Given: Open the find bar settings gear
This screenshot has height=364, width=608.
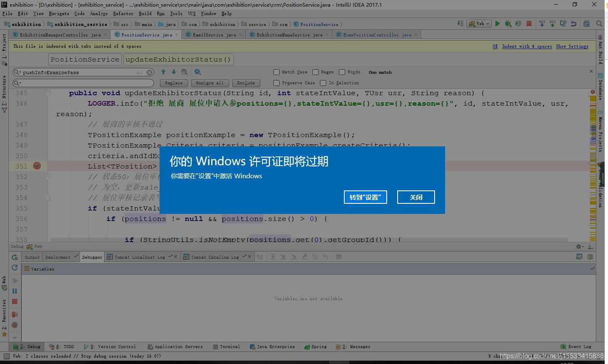Looking at the screenshot, I should tap(197, 72).
